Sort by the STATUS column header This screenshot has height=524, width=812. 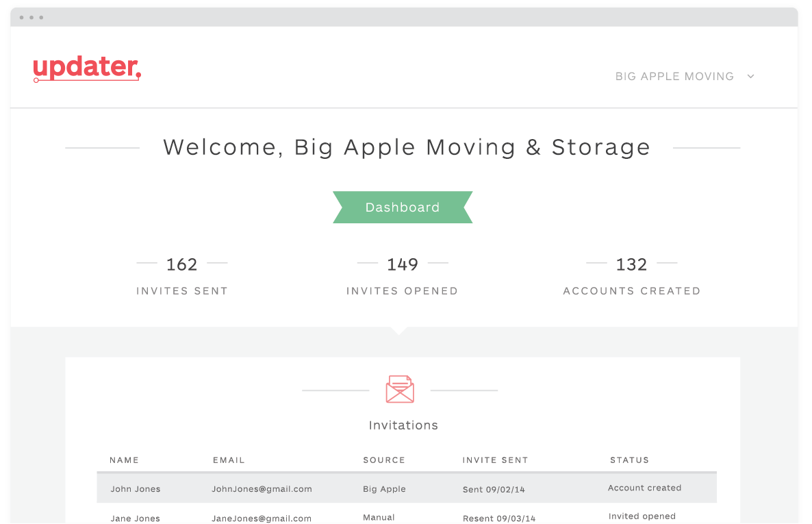[629, 460]
